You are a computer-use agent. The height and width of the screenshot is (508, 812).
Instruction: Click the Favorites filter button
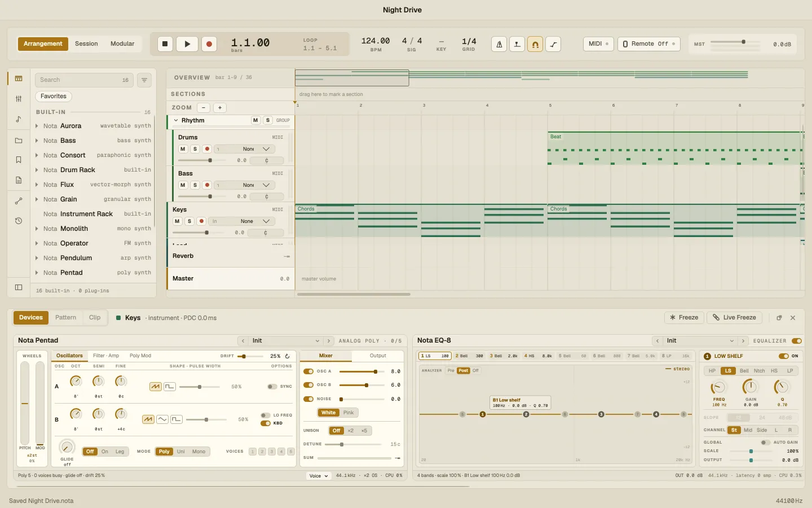pyautogui.click(x=54, y=97)
